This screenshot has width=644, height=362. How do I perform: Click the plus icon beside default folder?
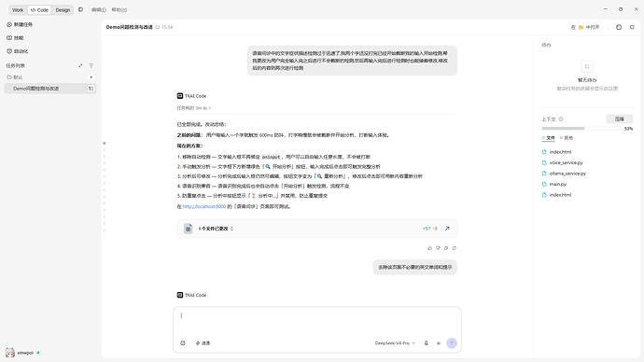click(x=91, y=77)
